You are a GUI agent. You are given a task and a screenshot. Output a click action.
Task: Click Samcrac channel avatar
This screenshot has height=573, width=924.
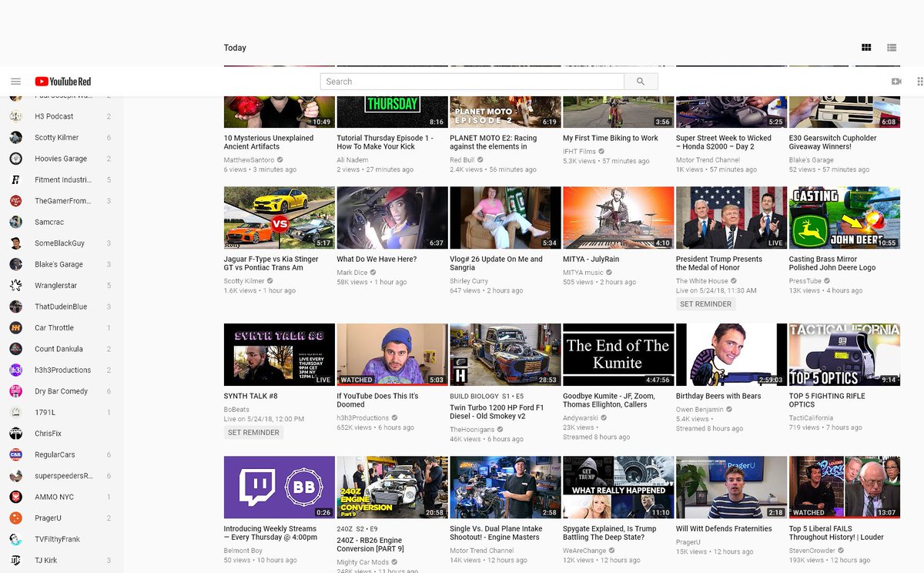tap(15, 222)
